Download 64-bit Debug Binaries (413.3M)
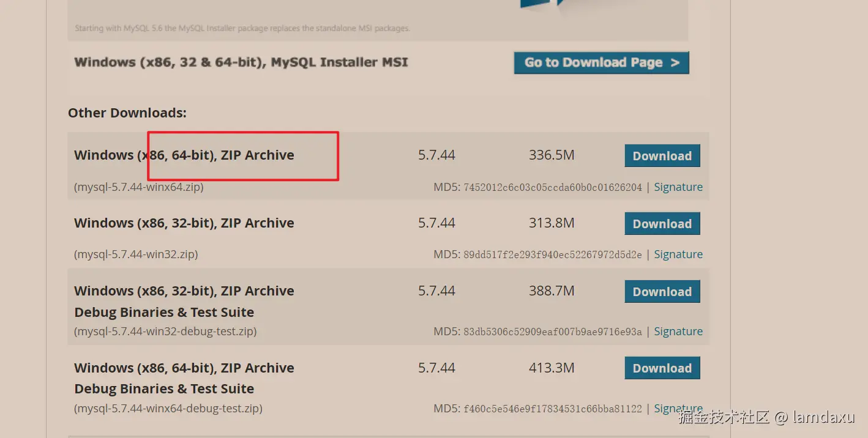 [662, 368]
